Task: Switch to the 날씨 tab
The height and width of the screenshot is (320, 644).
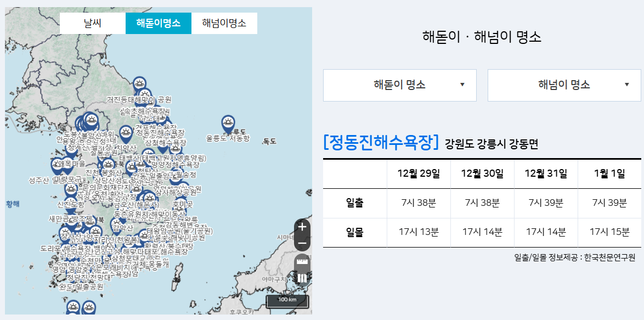Action: [93, 24]
